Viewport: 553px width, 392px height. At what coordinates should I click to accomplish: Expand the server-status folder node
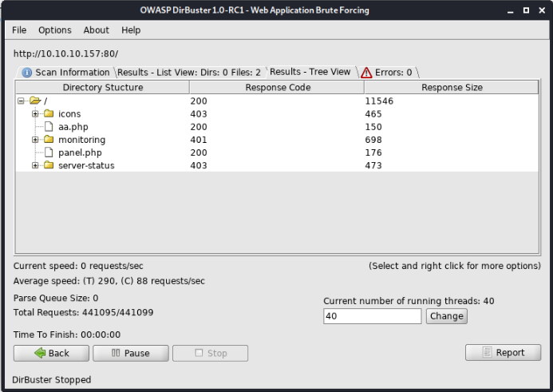(35, 165)
